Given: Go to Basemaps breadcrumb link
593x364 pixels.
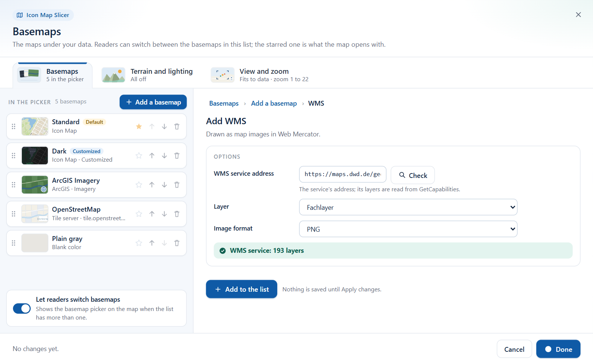Looking at the screenshot, I should [x=224, y=103].
